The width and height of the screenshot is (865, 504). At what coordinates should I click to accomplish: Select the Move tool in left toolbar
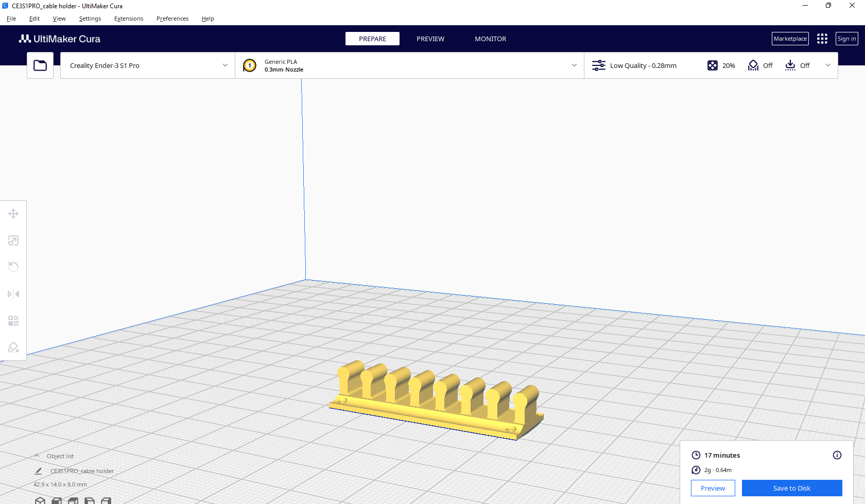[x=13, y=214]
